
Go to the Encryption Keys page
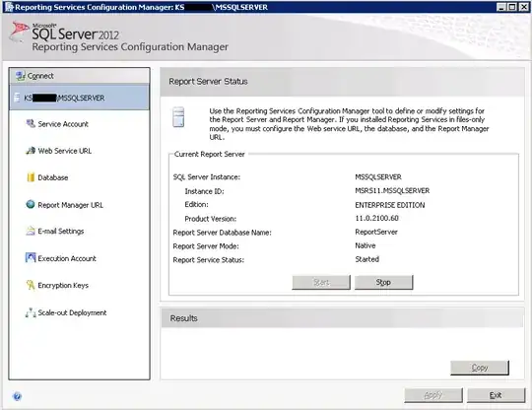63,285
